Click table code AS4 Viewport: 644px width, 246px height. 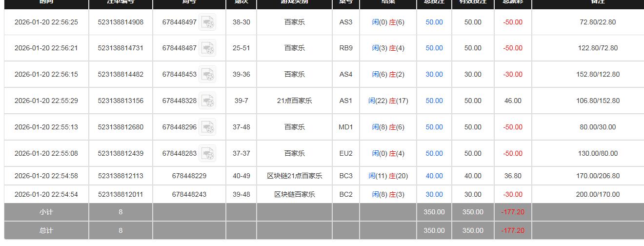point(346,74)
